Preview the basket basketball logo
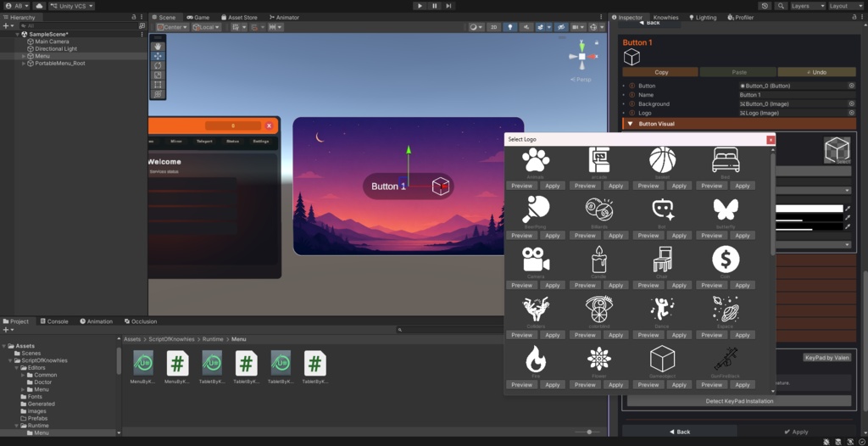The height and width of the screenshot is (446, 868). pos(648,186)
